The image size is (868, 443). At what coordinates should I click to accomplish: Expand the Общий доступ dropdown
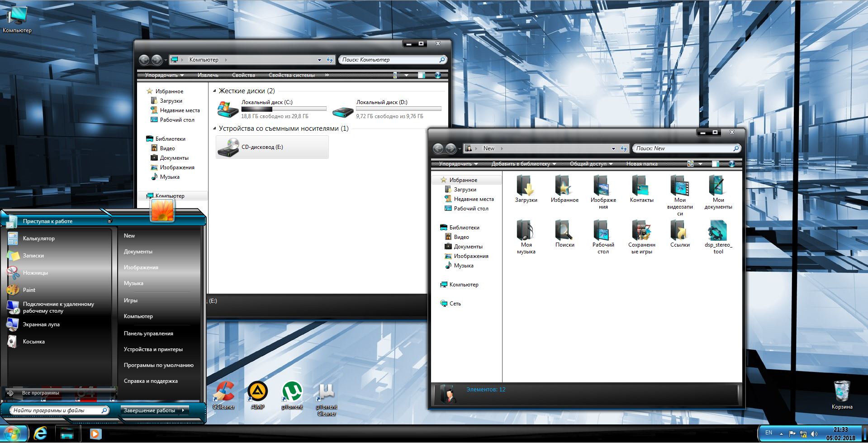[591, 164]
